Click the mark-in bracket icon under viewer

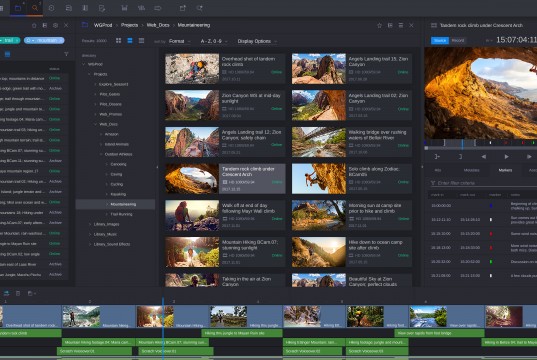click(x=437, y=157)
